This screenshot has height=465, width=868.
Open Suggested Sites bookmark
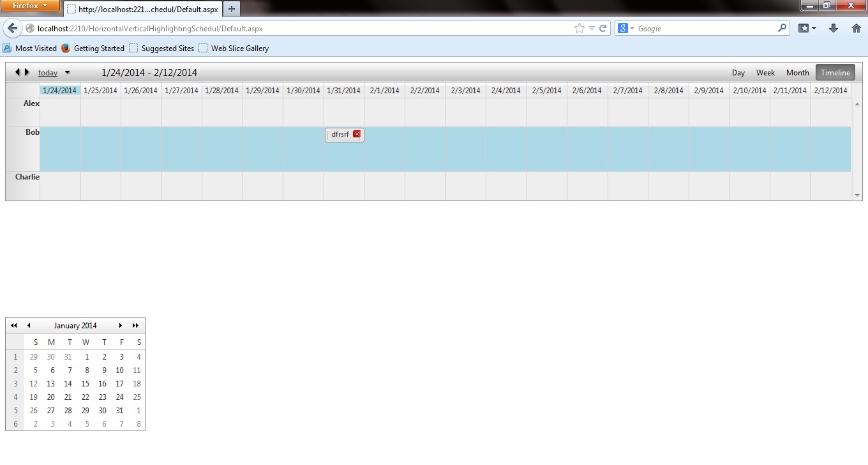(x=162, y=49)
